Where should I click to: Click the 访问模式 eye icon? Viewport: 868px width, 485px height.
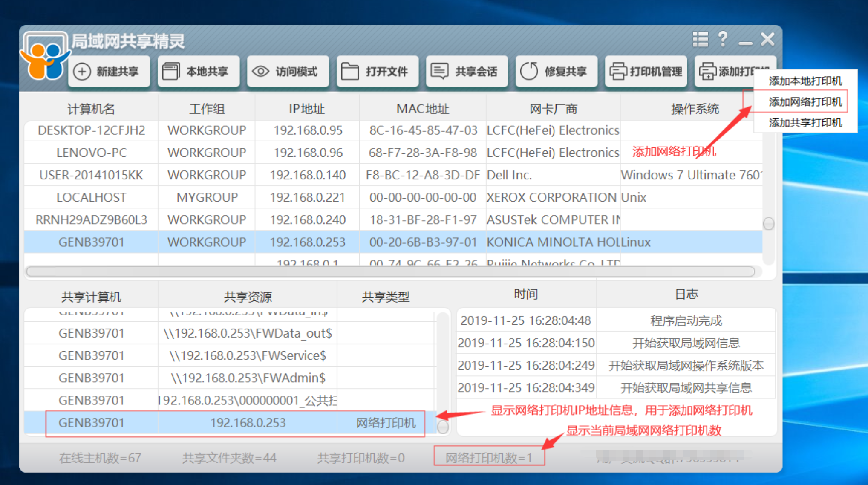tap(260, 72)
